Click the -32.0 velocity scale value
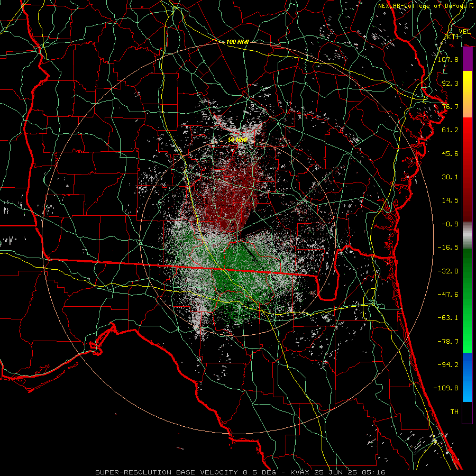 coord(448,271)
